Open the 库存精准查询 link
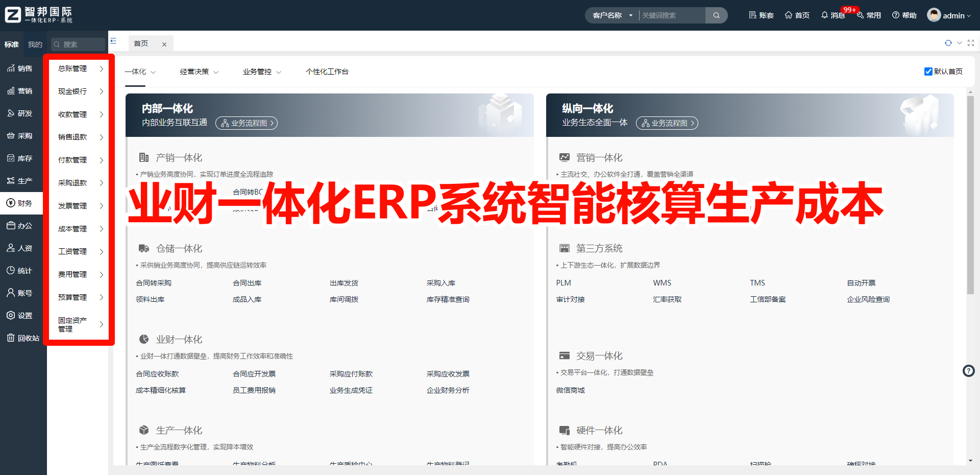This screenshot has width=980, height=475. (448, 299)
